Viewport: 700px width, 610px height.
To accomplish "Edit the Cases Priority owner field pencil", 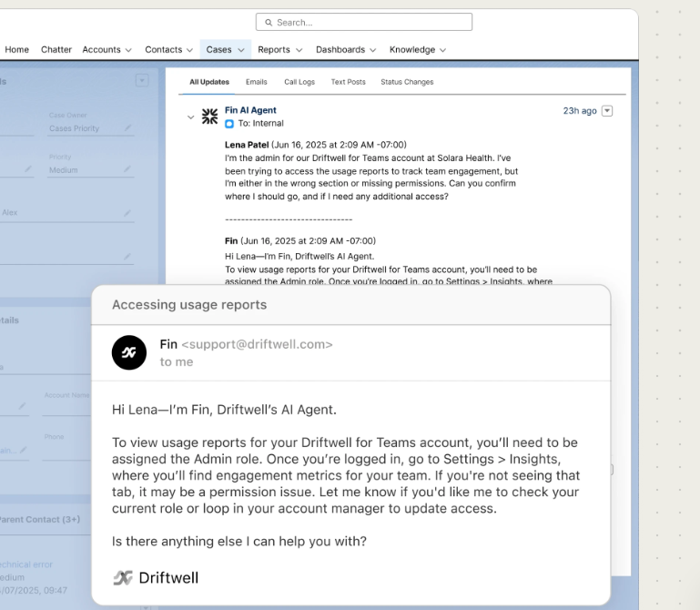I will click(x=127, y=128).
